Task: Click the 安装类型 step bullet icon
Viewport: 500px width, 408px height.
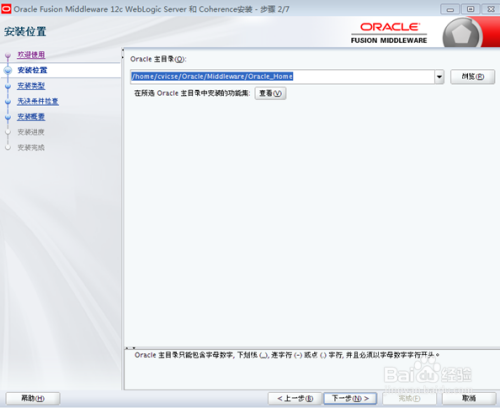Action: (8, 86)
